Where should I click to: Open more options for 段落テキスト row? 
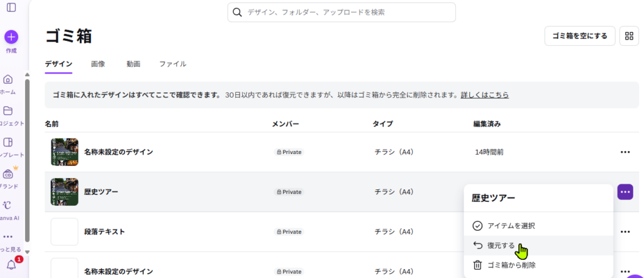pos(625,231)
